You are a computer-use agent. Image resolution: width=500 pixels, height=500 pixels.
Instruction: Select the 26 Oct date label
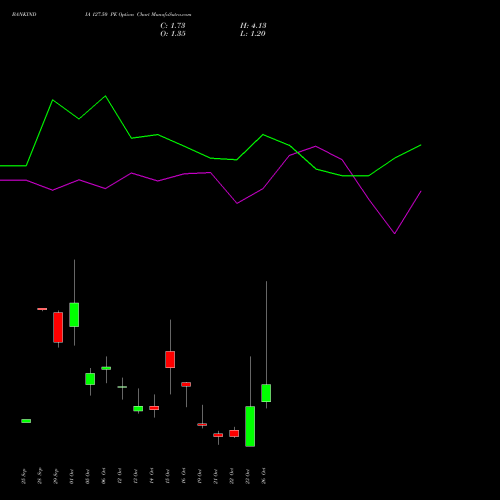(264, 476)
